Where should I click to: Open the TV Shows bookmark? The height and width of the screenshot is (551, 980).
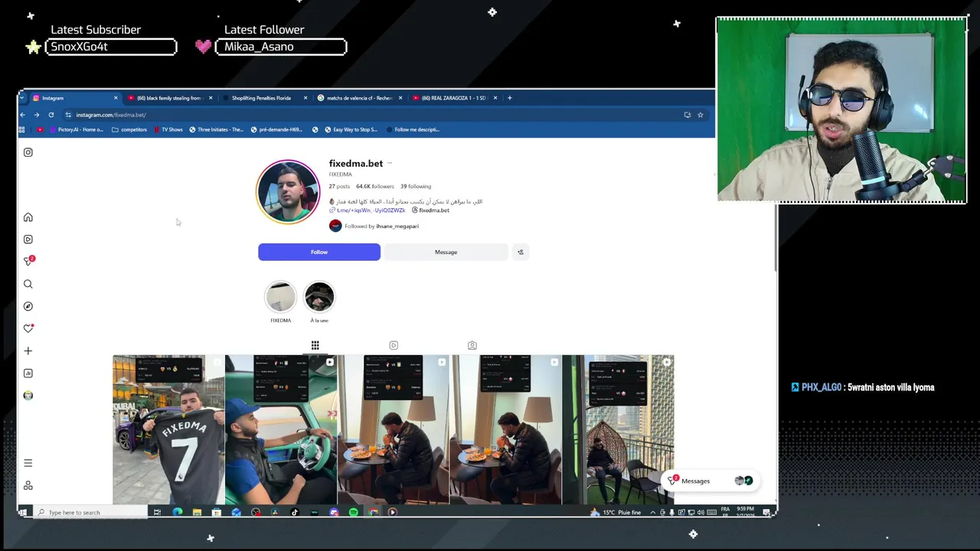pos(168,129)
